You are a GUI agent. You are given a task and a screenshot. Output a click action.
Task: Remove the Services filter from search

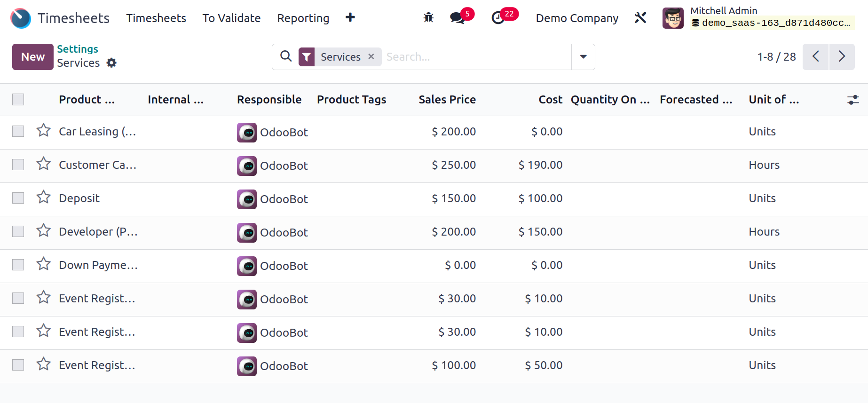click(x=371, y=56)
